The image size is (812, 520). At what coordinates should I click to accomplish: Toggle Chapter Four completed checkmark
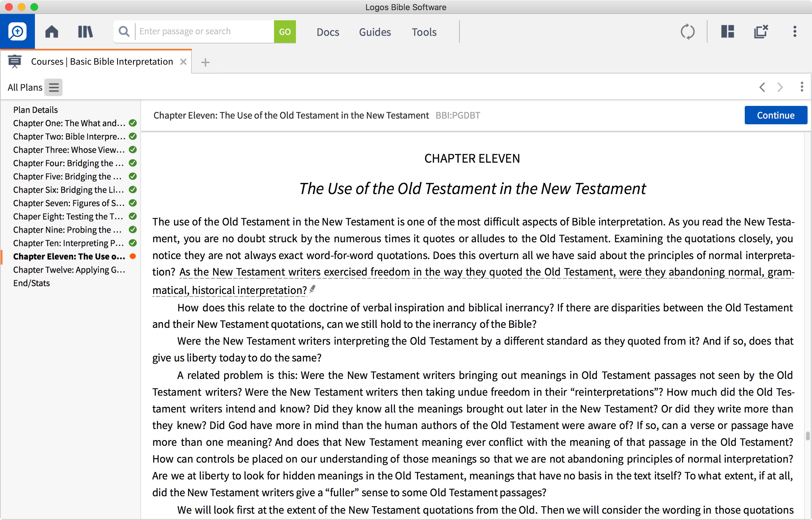pyautogui.click(x=133, y=163)
